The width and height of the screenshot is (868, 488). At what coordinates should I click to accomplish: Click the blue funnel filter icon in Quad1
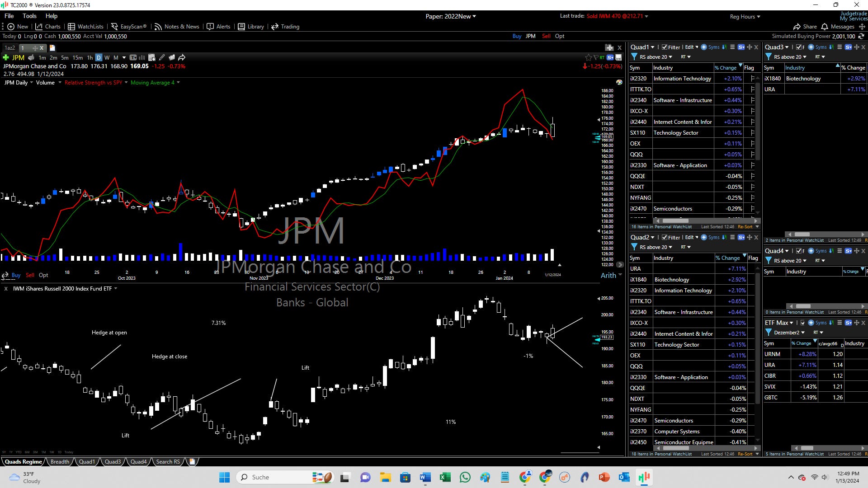[x=634, y=57]
